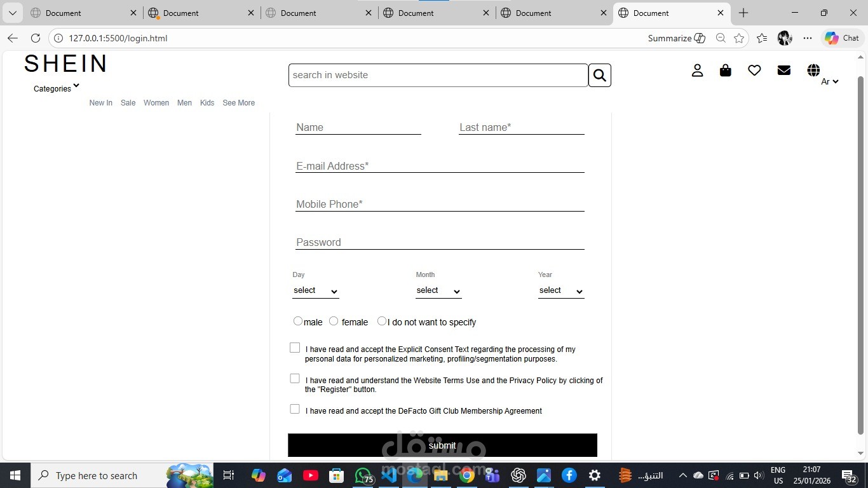Reload the page with refresh icon
Screen dimensions: 868x488
[x=36, y=38]
